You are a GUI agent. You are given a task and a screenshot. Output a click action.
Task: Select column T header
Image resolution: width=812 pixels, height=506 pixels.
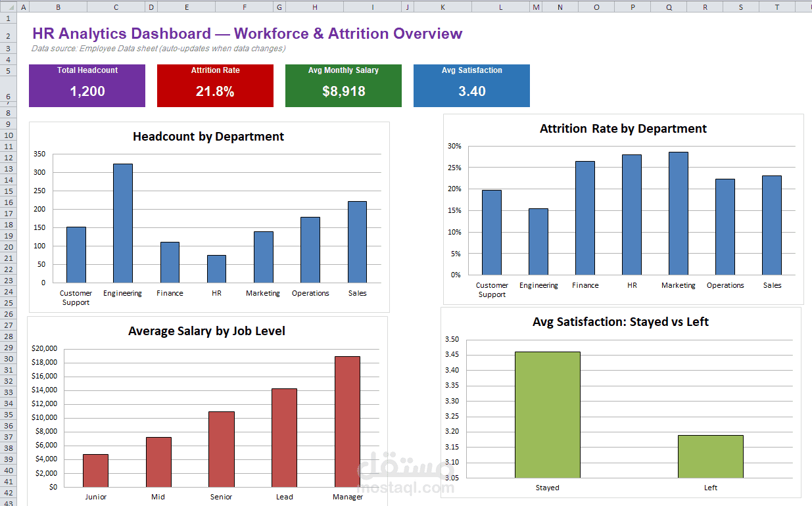click(776, 7)
